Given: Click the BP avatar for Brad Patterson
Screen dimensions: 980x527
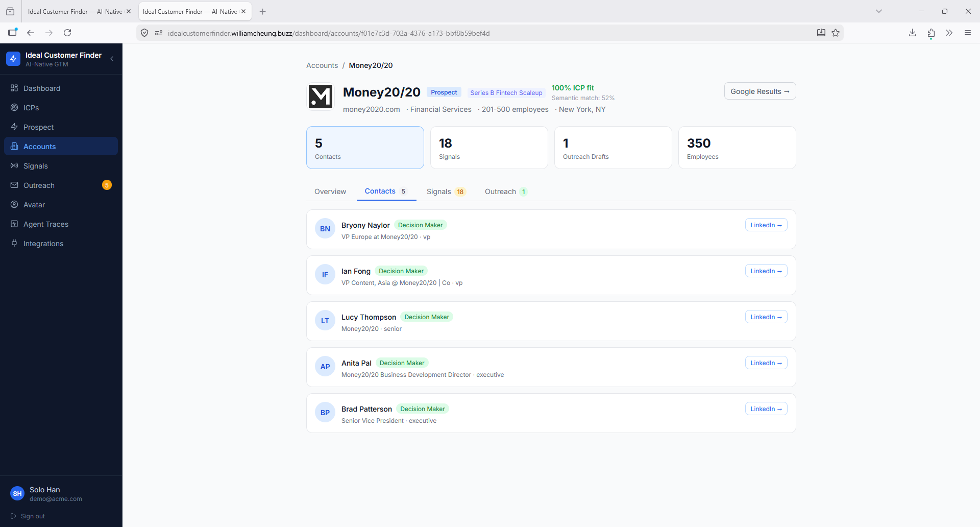Looking at the screenshot, I should 325,413.
